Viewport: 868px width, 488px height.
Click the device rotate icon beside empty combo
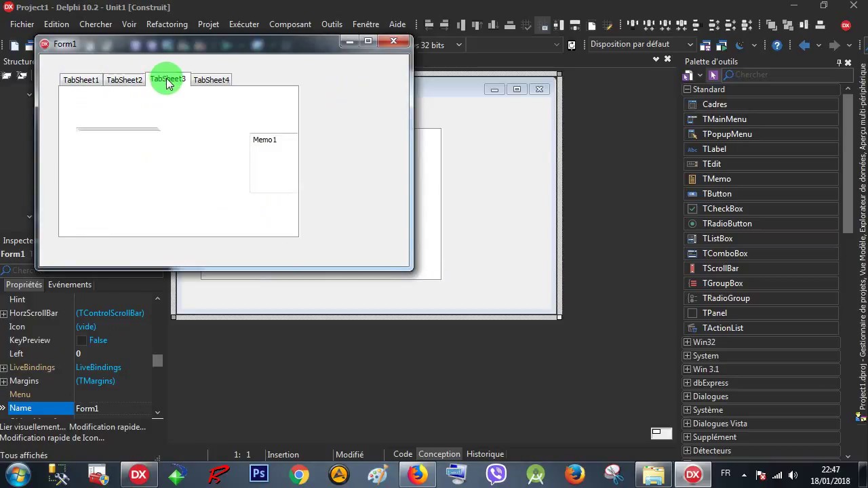click(x=572, y=45)
